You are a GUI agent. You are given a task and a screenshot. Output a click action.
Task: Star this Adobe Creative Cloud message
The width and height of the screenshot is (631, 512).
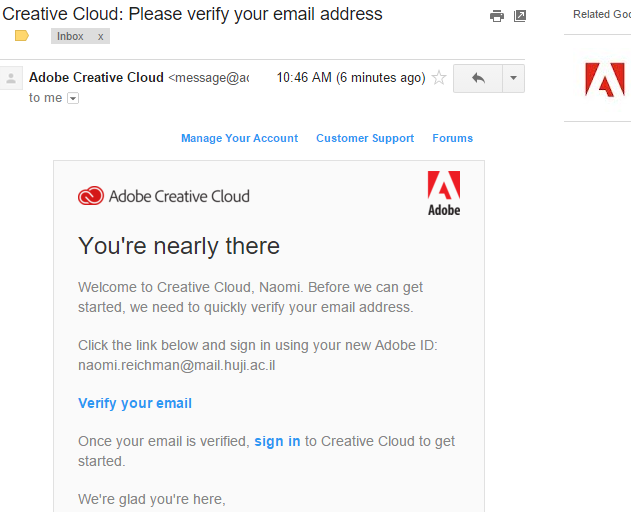pos(439,77)
